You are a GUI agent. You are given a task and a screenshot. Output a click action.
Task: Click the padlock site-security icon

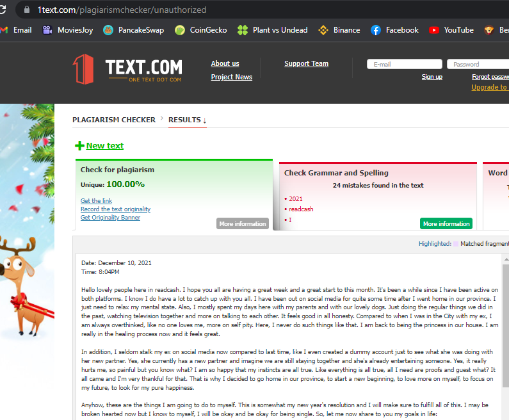coord(27,10)
